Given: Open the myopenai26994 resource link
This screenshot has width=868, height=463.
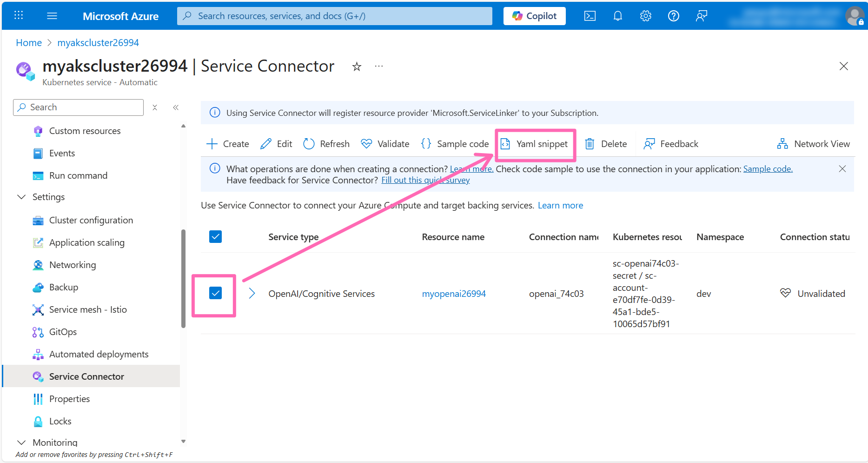Looking at the screenshot, I should tap(453, 293).
